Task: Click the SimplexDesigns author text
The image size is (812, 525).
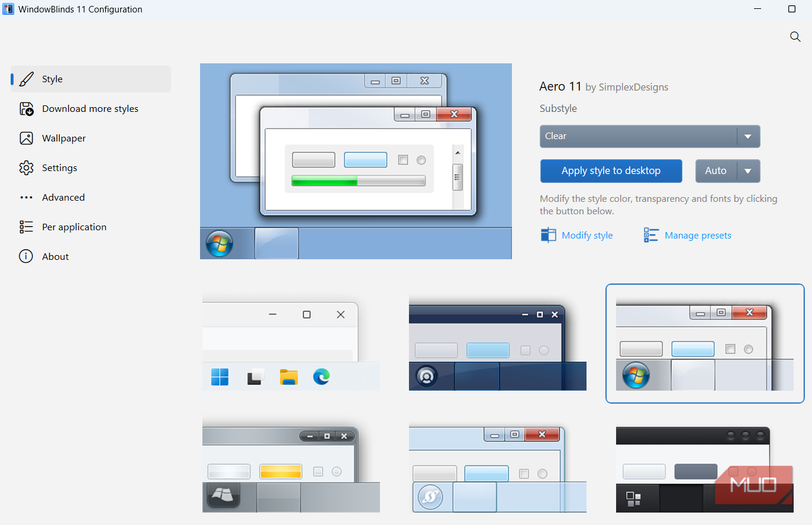Action: (633, 87)
